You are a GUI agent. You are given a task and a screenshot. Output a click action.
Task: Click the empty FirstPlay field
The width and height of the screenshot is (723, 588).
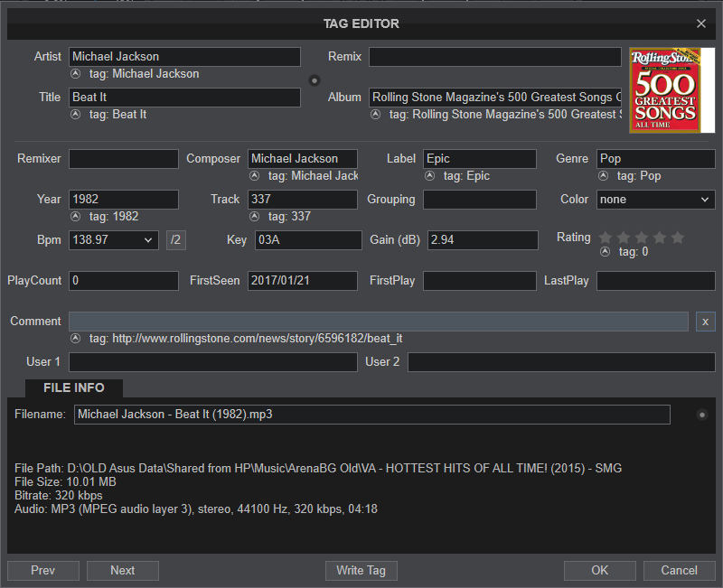(480, 281)
